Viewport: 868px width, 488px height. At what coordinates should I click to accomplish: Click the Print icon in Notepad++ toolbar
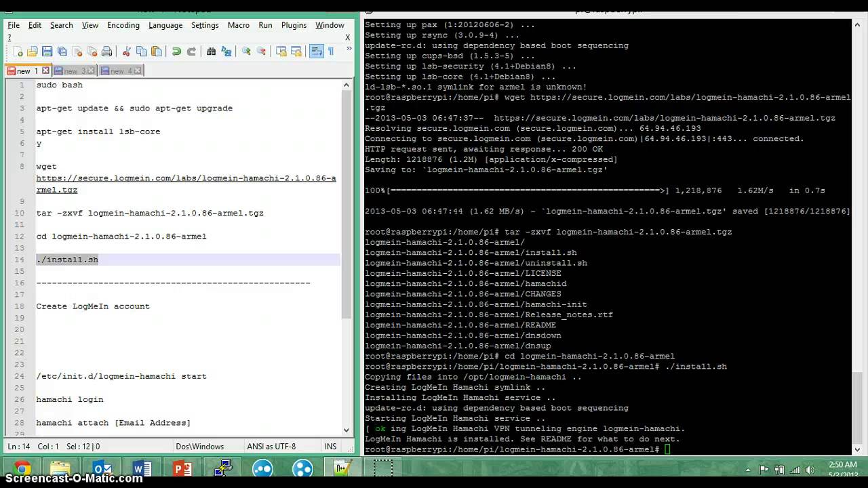pos(107,52)
